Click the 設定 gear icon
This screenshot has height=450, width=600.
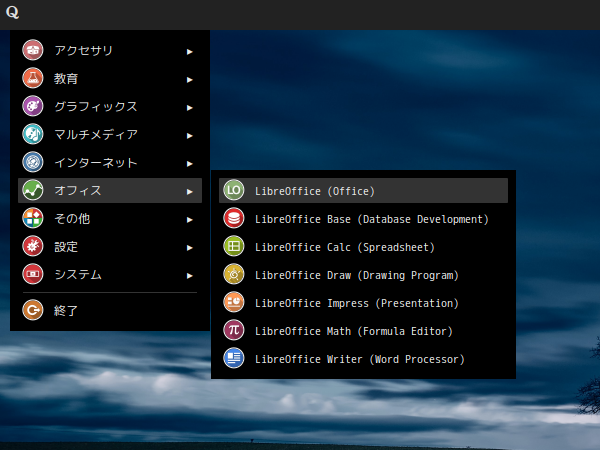click(x=33, y=246)
